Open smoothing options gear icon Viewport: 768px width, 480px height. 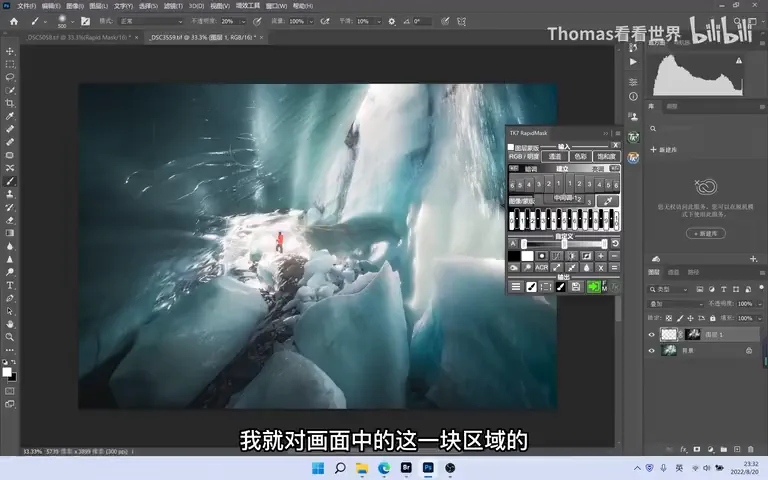coord(392,22)
